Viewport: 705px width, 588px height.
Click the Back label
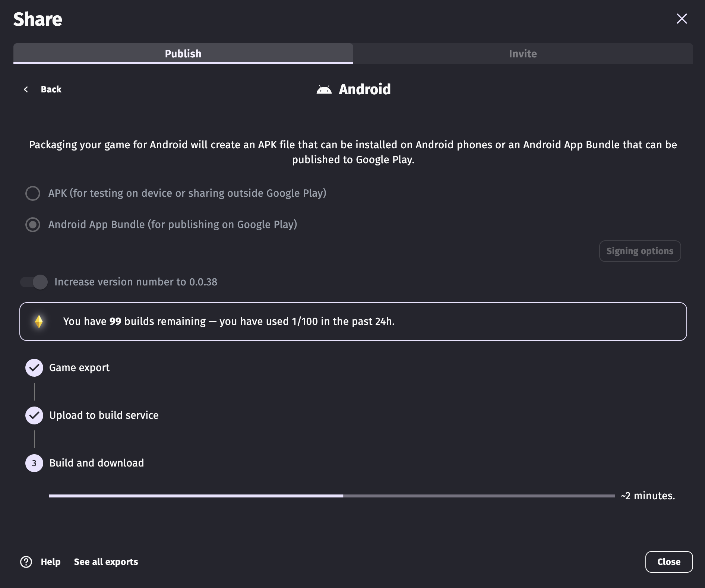[51, 89]
